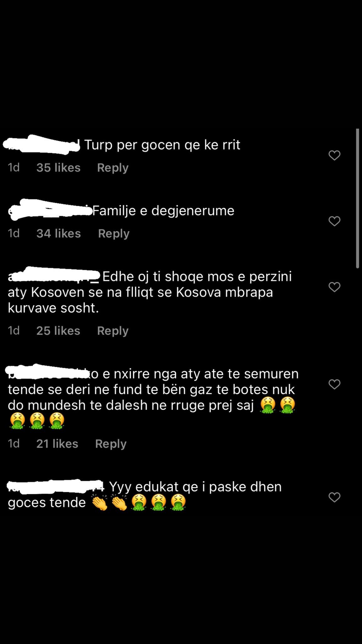Screen dimensions: 362x644
Task: Tap heart on the Kosoven comment
Action: click(x=334, y=287)
